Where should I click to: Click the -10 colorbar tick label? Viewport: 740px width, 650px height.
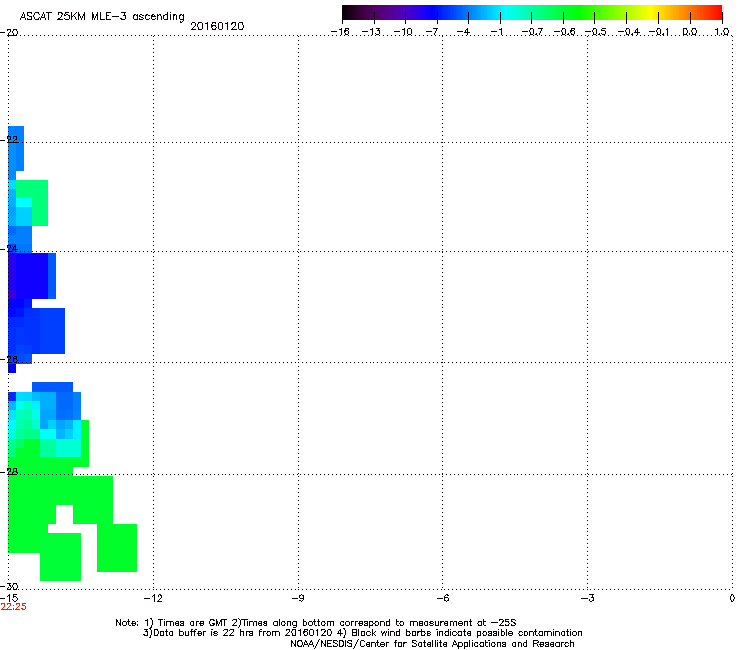tap(403, 32)
